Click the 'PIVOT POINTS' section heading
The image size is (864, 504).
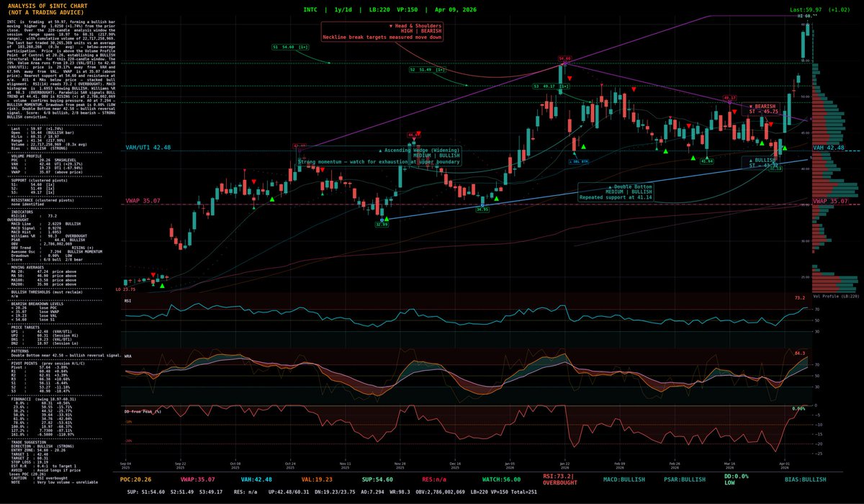(24, 364)
